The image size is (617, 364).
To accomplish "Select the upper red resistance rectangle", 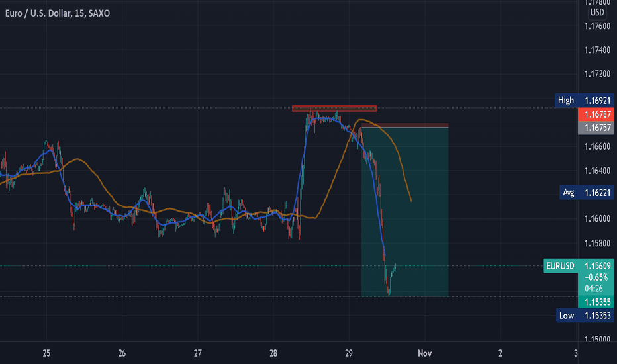I will (x=334, y=109).
